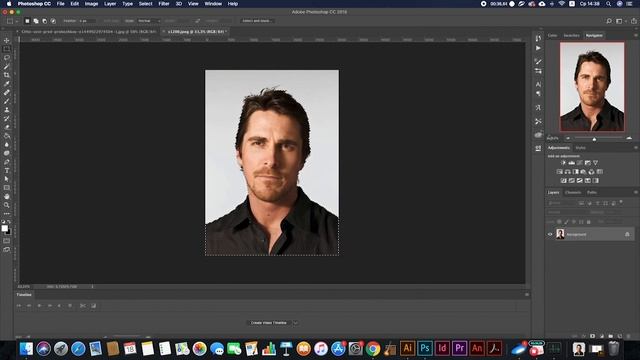Open Safari in the Dock
Screen dimensions: 640x360
pyautogui.click(x=78, y=349)
